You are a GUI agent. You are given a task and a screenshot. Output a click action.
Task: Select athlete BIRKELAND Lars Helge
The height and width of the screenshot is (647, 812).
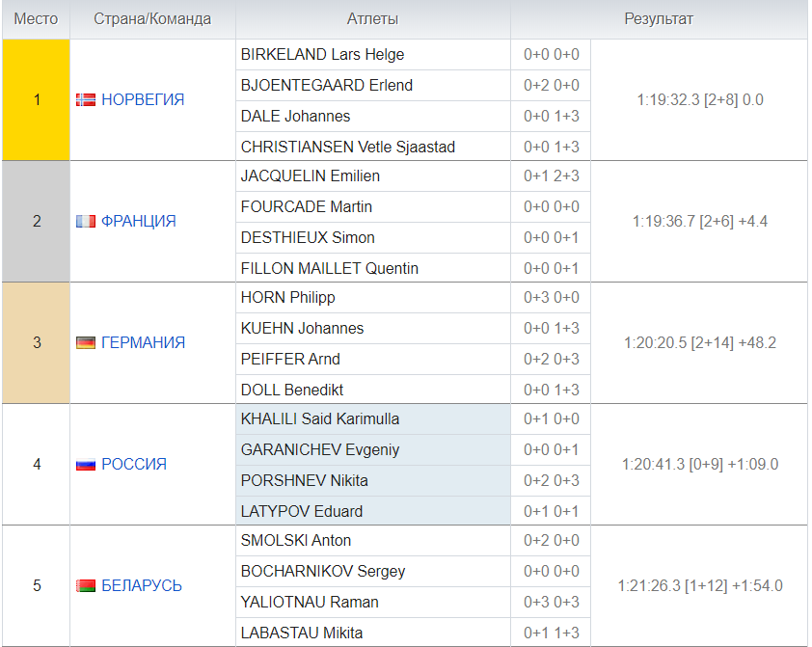(323, 54)
